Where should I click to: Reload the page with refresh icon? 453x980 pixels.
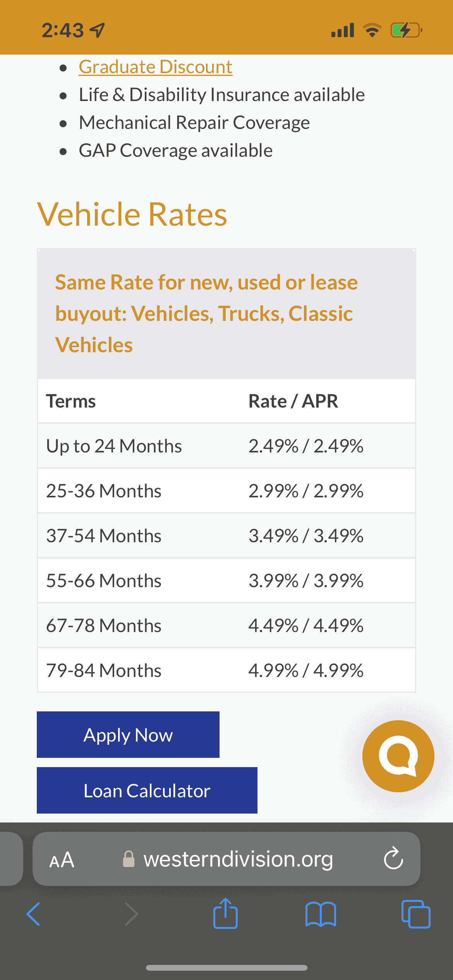tap(393, 859)
